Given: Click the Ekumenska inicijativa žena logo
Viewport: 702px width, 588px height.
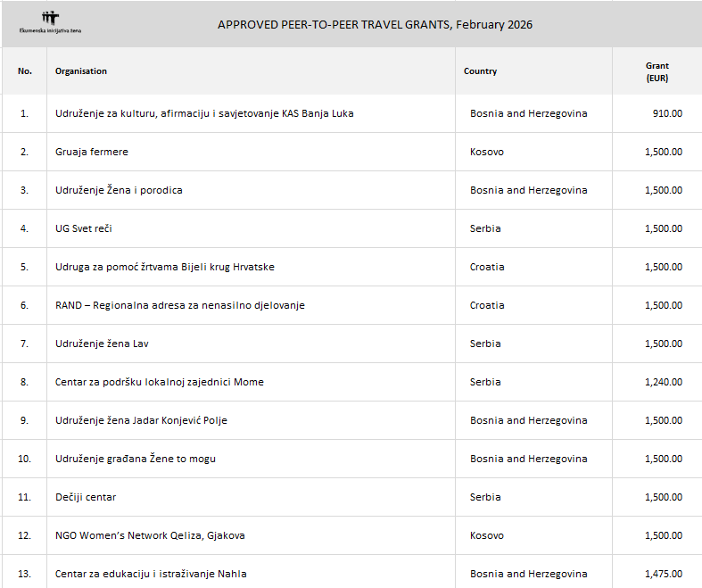Looking at the screenshot, I should click(x=50, y=22).
